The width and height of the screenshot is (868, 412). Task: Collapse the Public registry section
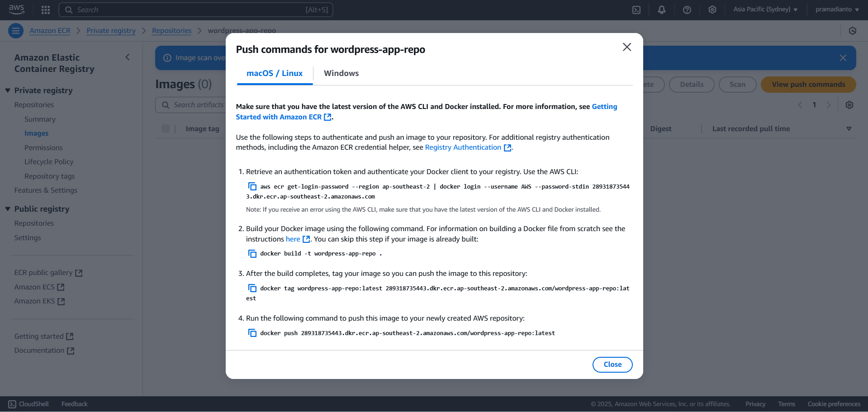[x=8, y=209]
